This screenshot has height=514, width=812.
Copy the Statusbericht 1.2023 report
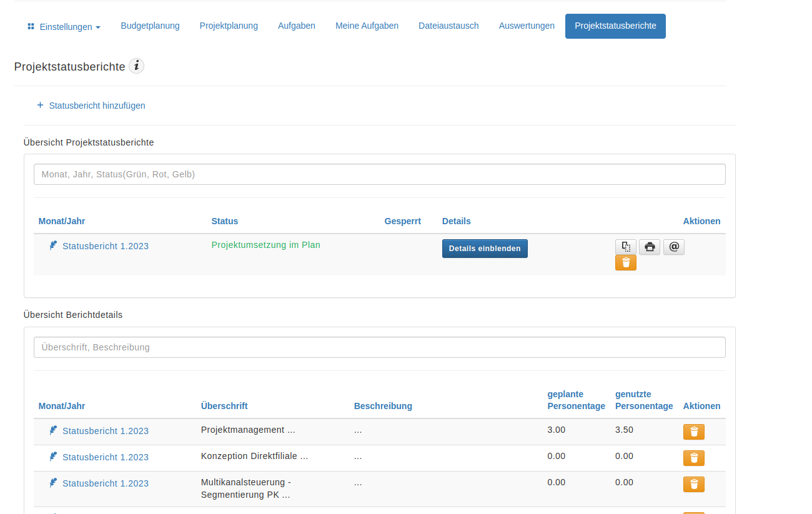tap(626, 247)
